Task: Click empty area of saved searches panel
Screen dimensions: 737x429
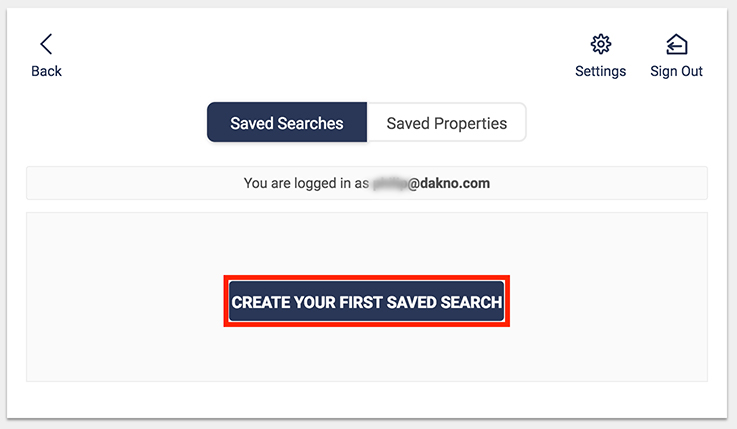Action: pos(367,352)
